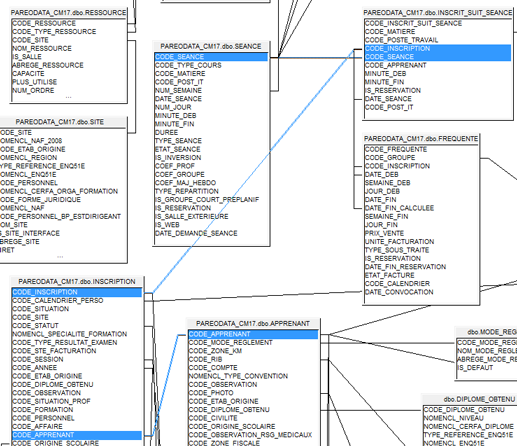This screenshot has height=446, width=517.
Task: Select the PAREODATA_CM17.dbo.SEANCE table header
Action: 211,46
